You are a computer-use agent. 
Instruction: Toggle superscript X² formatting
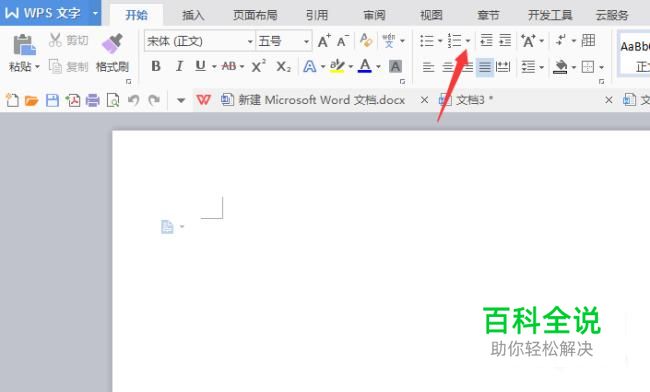(x=258, y=66)
